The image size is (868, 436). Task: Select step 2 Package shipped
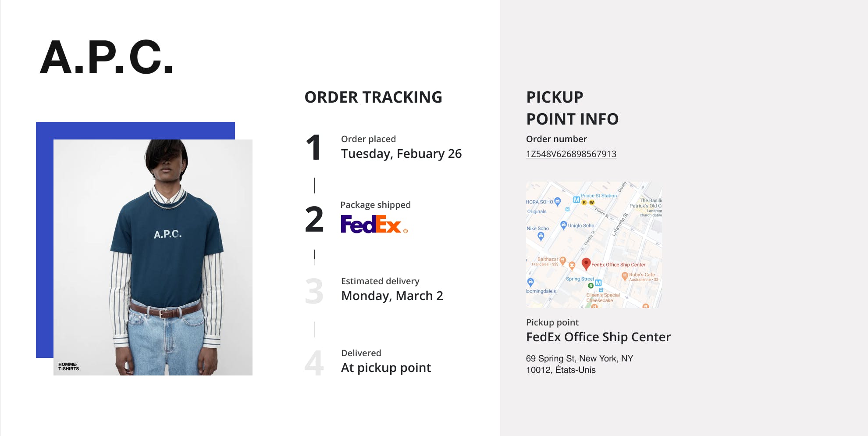pos(375,205)
